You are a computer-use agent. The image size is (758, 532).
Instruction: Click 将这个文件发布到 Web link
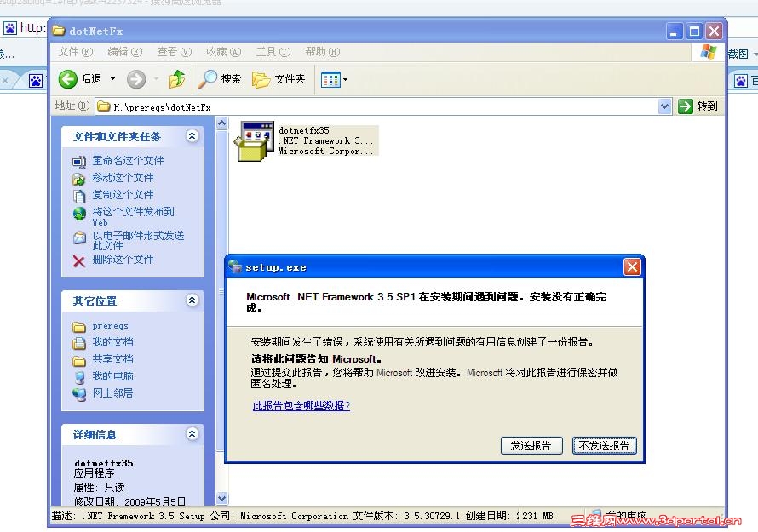click(133, 216)
